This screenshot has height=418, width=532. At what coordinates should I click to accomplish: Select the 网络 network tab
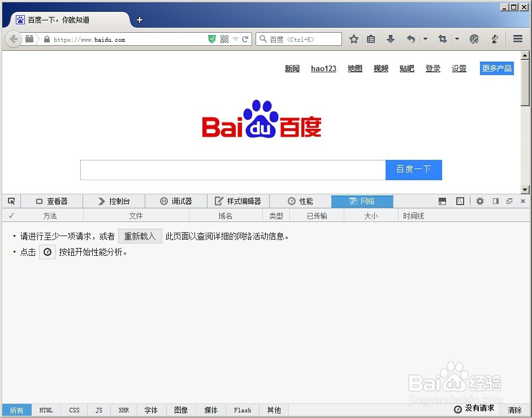pos(362,201)
